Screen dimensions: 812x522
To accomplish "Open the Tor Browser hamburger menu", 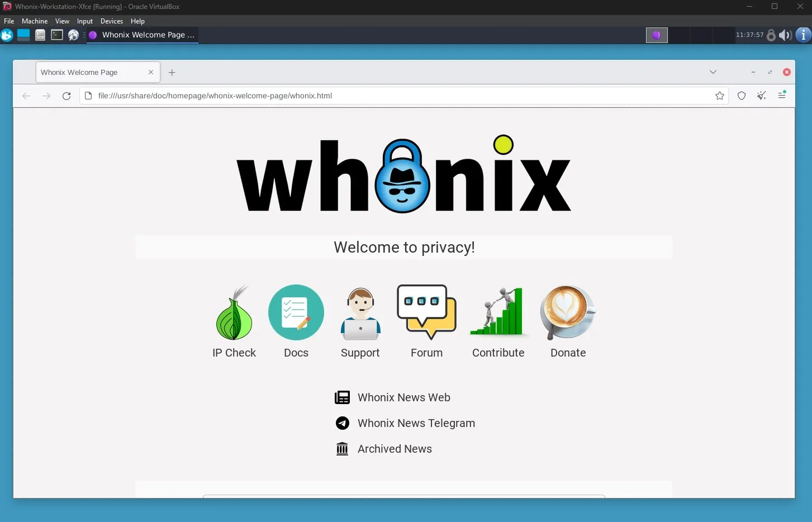I will pos(782,96).
